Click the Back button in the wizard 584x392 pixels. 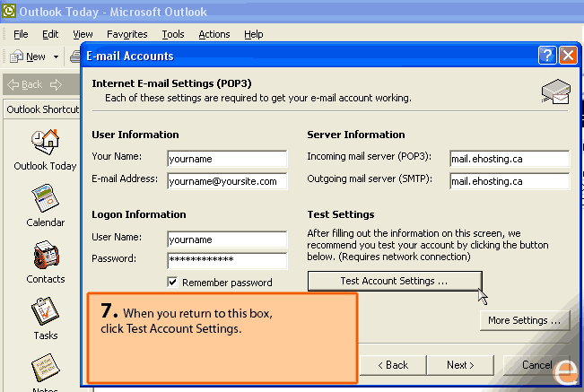[x=392, y=365]
